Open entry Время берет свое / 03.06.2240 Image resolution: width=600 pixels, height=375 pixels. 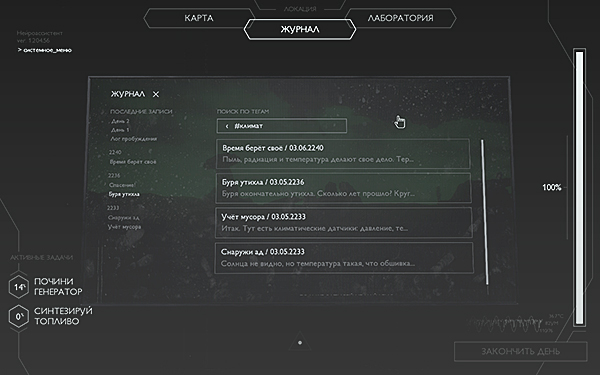pos(343,153)
